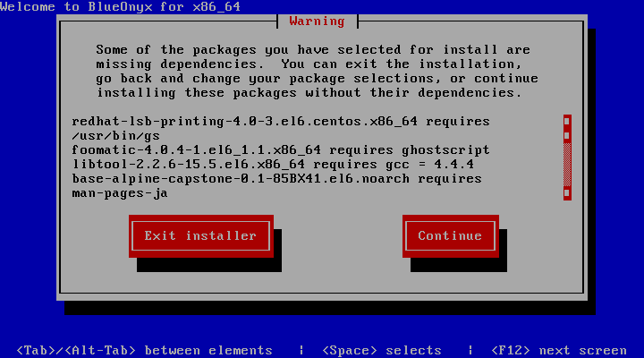Click the scrollbar top arrow marker

click(567, 121)
